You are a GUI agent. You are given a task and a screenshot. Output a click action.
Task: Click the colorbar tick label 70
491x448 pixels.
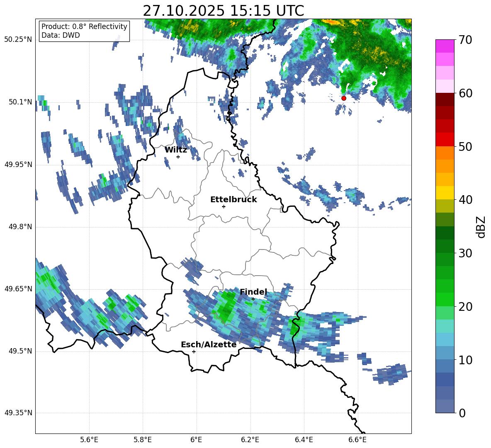point(465,40)
